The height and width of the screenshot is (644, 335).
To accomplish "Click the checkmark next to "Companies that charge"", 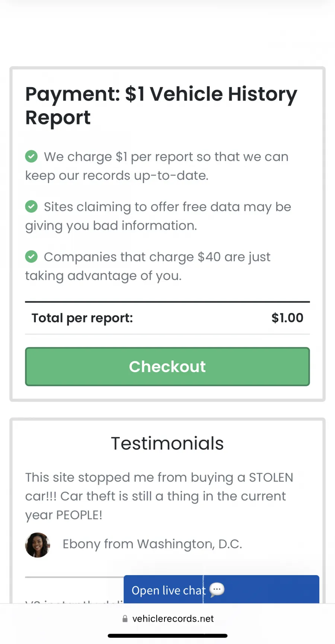I will point(31,256).
